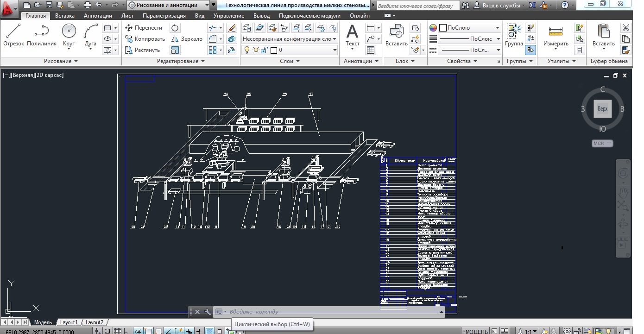Toggle РМОДЕЛЬ model space in status bar
Viewport: 644px width, 334px height.
click(475, 331)
